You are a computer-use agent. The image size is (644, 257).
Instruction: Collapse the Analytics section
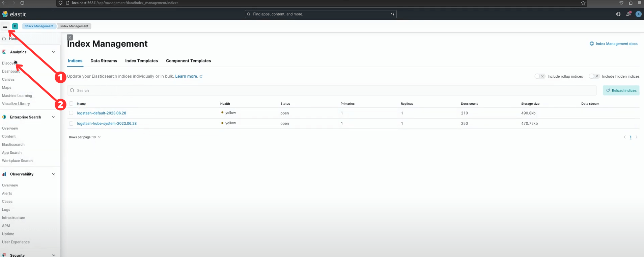coord(54,52)
